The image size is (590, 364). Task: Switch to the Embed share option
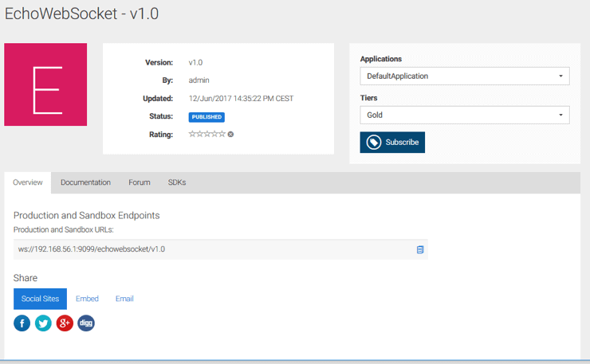click(x=87, y=299)
